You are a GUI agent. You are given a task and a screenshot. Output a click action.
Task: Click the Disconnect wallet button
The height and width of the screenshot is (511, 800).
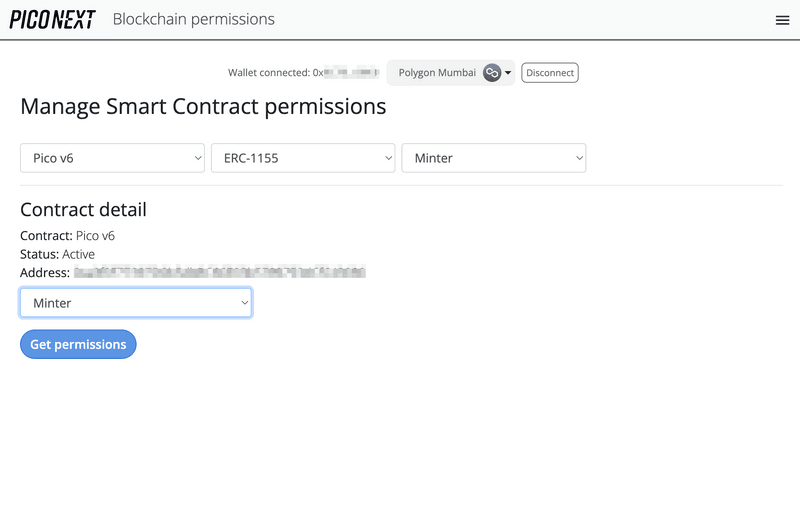coord(550,73)
